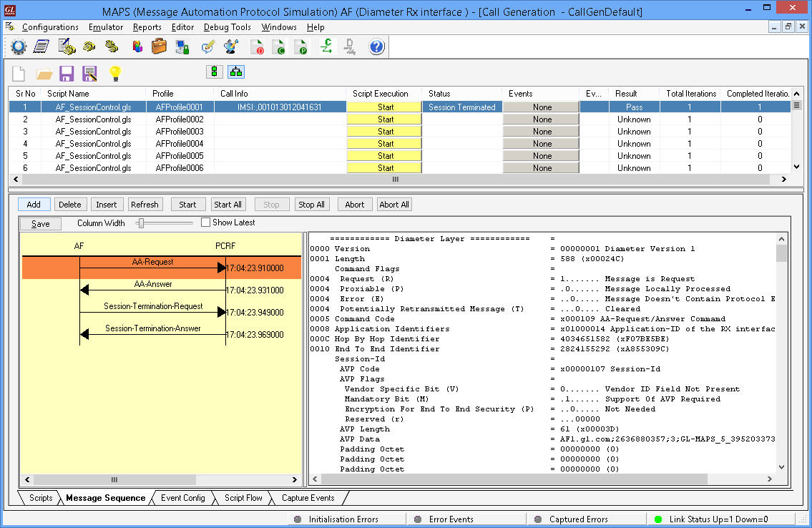812x528 pixels.
Task: Click the colorful books icon in the toolbar
Action: (x=137, y=47)
